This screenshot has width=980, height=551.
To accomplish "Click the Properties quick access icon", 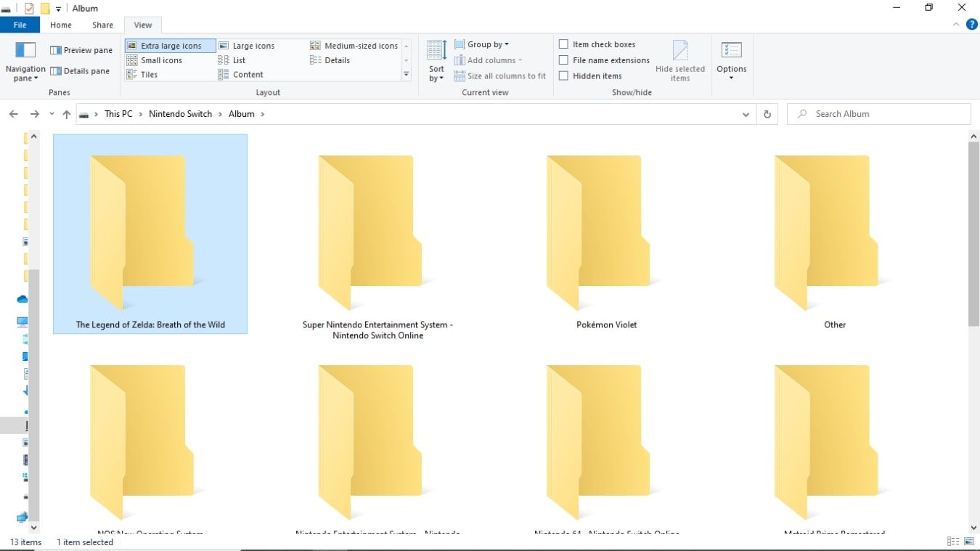I will click(x=29, y=9).
